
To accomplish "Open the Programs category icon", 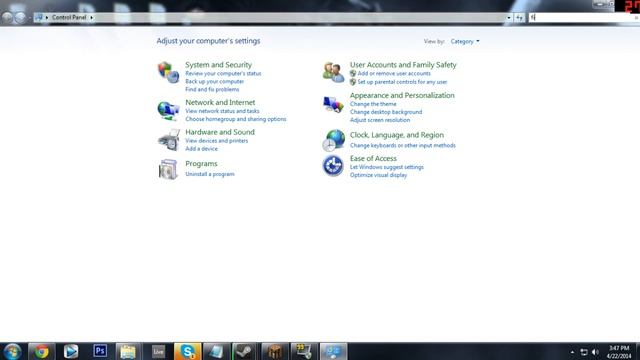I will 168,169.
